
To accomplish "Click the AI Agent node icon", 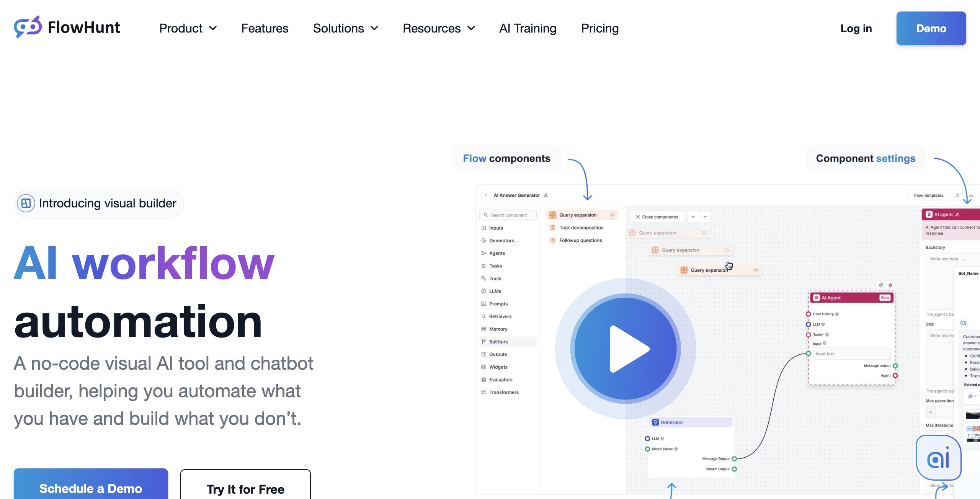I will (816, 298).
